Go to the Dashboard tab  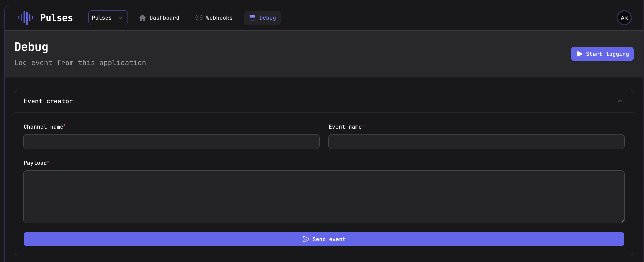coord(159,18)
